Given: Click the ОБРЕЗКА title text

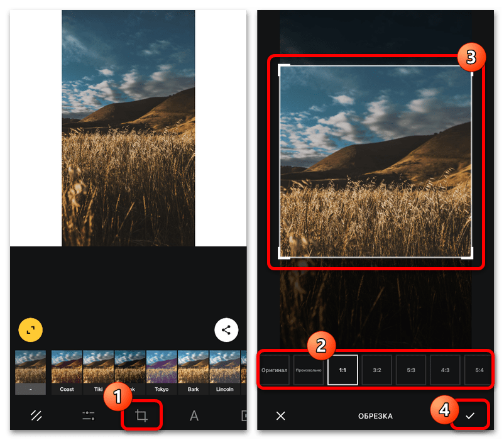Looking at the screenshot, I should [375, 416].
